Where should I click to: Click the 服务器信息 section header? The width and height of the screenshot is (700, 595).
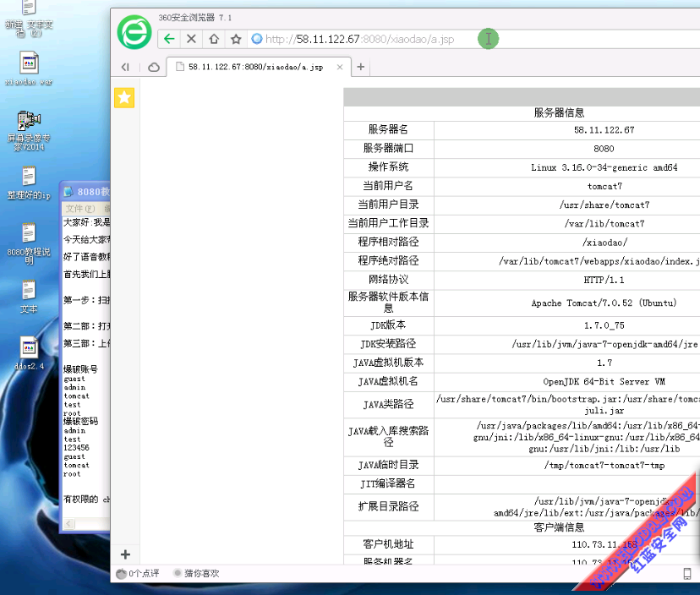(x=559, y=113)
